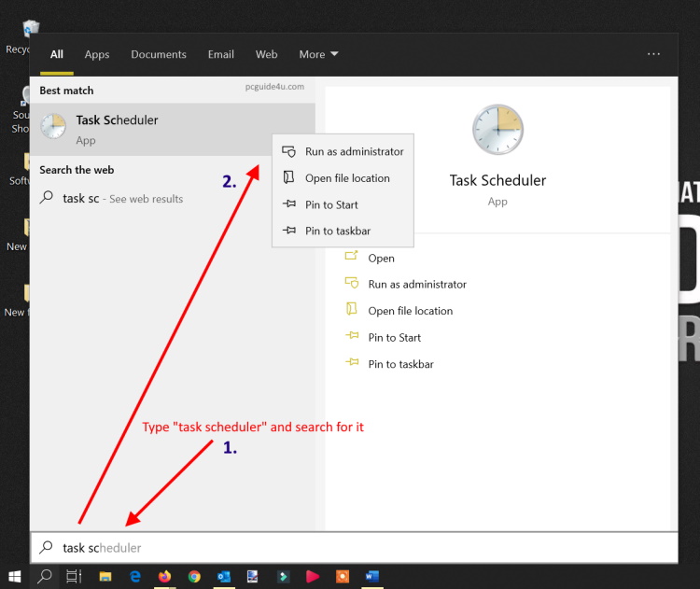Select the Web search filter tab
This screenshot has height=589, width=700.
point(266,54)
